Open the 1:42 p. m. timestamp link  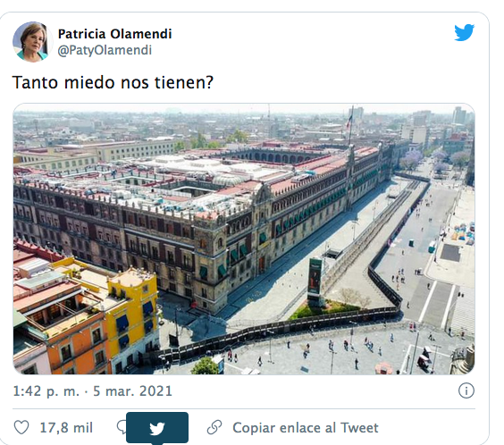pos(46,391)
